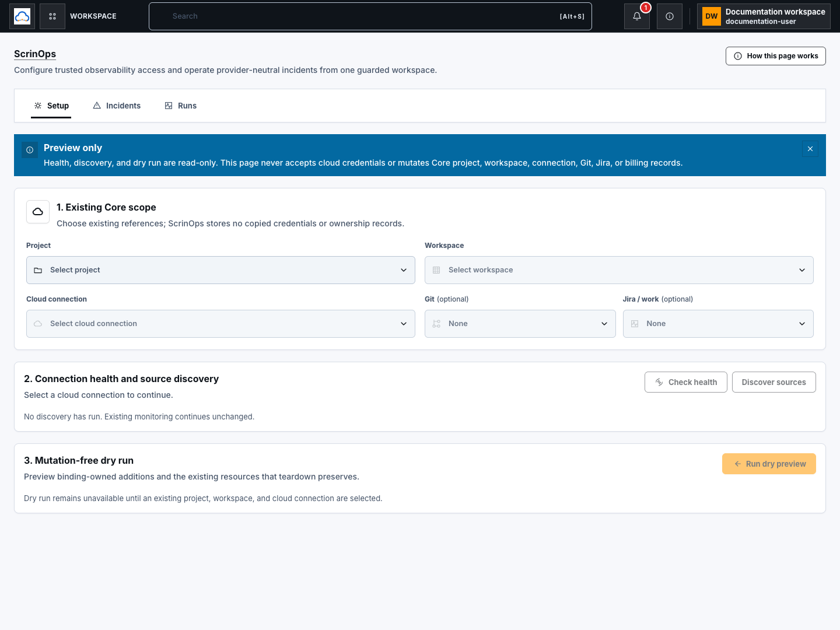The width and height of the screenshot is (840, 630).
Task: Click the info icon in top bar
Action: (670, 16)
